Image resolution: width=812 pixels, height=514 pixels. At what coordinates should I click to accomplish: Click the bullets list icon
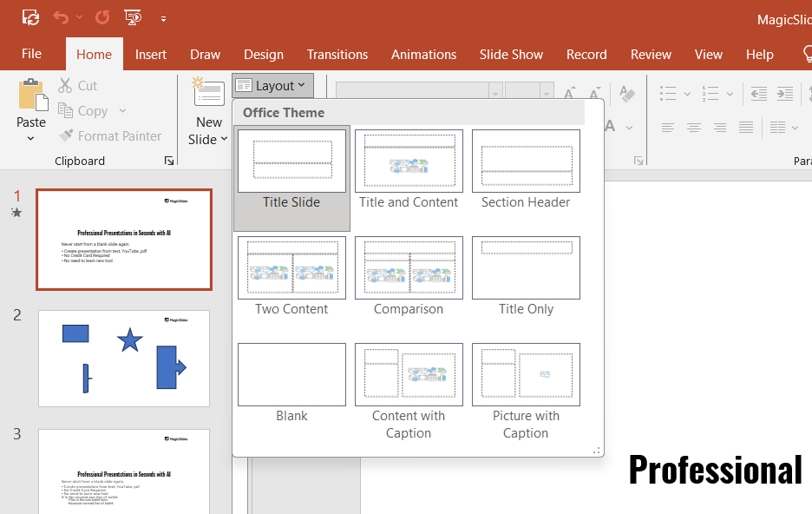coord(667,94)
